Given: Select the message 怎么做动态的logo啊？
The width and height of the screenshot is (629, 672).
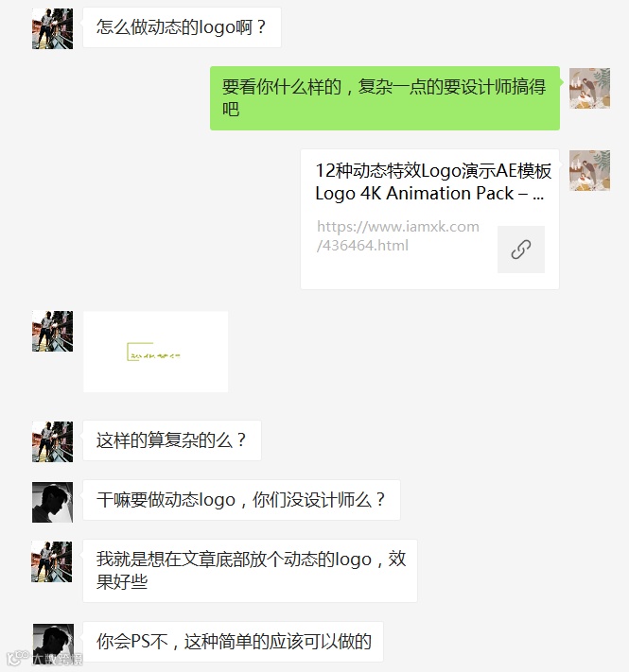Looking at the screenshot, I should click(x=182, y=27).
